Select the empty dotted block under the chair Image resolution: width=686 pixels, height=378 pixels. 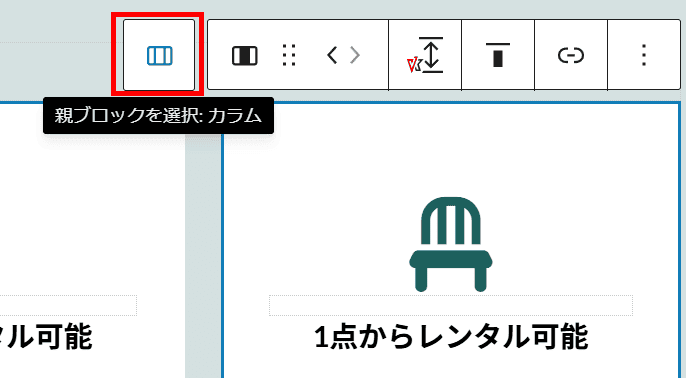coord(451,305)
